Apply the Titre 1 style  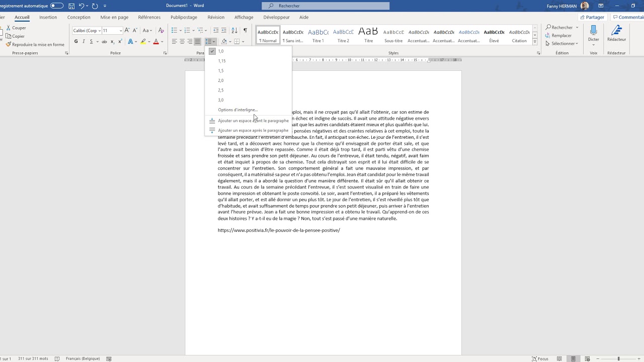point(318,35)
